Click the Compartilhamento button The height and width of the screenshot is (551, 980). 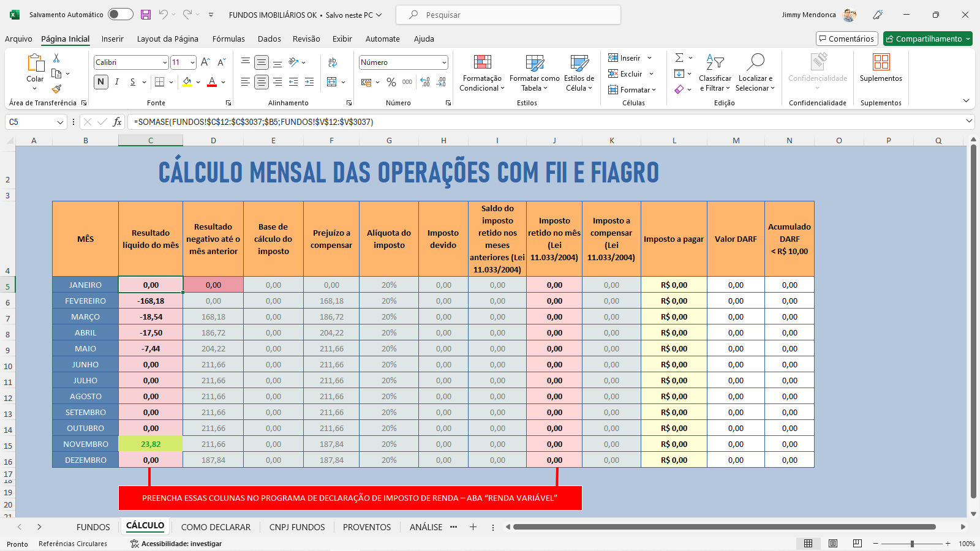tap(928, 39)
